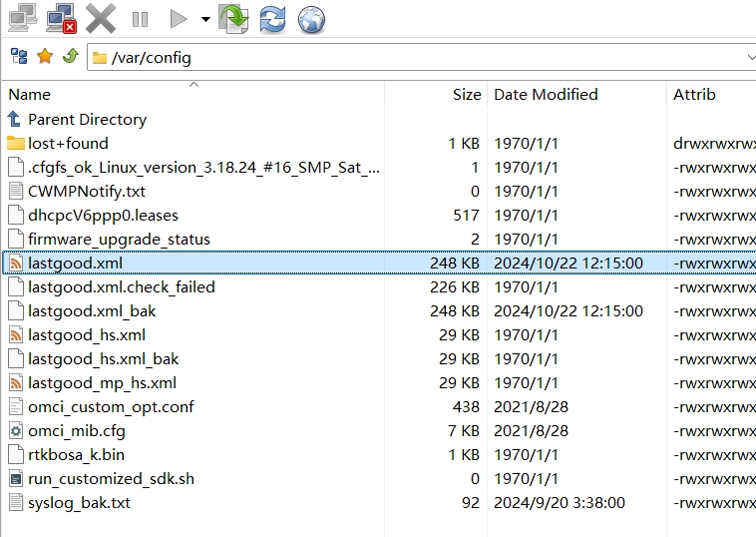Toggle the folder tree view icon

[18, 57]
